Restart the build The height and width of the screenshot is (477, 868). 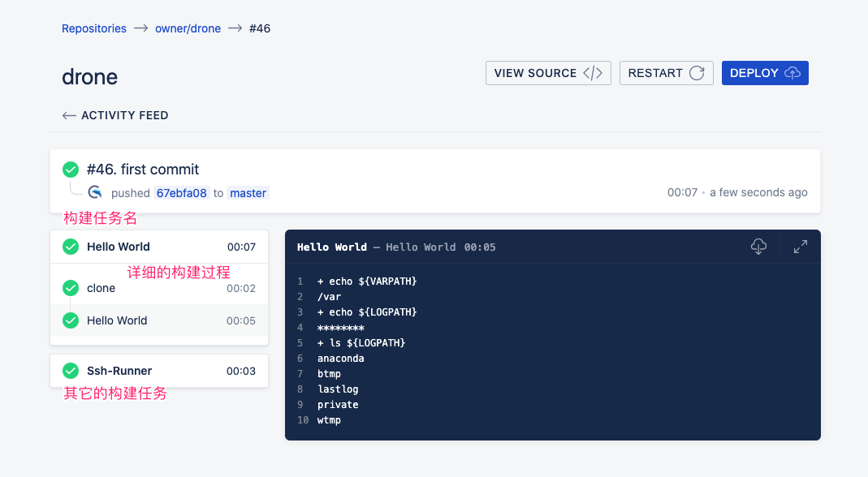[666, 73]
